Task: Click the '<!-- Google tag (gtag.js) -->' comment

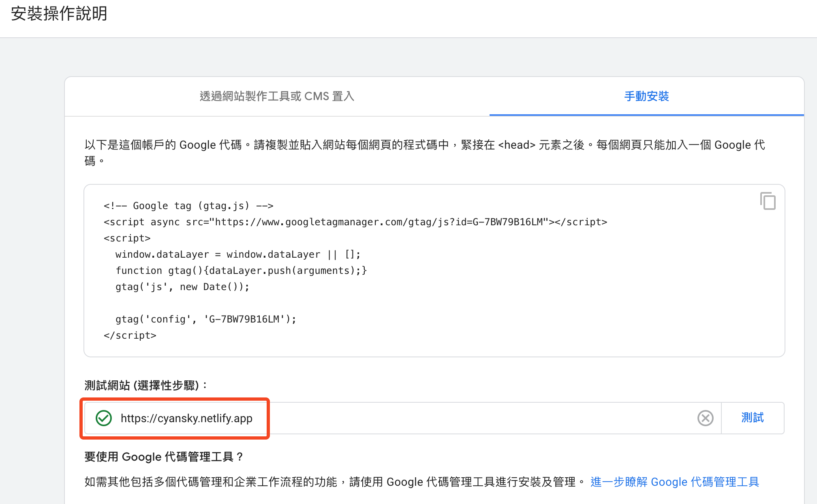Action: point(188,206)
